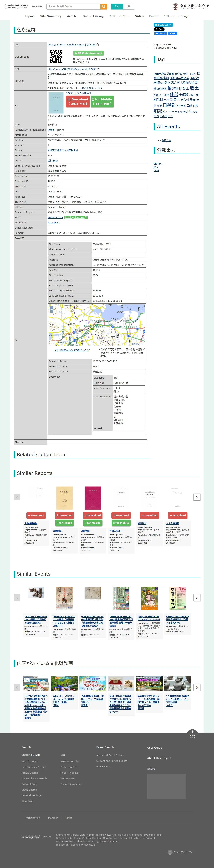
Task: Click the author 松村 道博 link
Action: (53, 161)
